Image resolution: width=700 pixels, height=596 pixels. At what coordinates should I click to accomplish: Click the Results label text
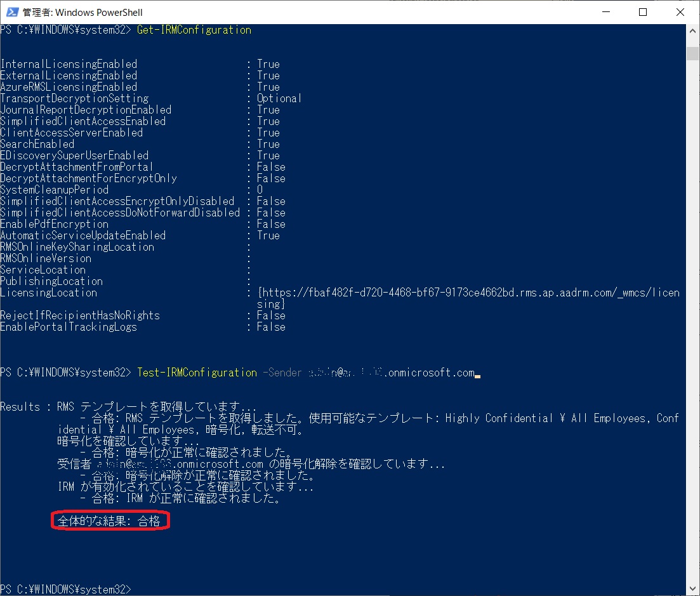coord(20,407)
